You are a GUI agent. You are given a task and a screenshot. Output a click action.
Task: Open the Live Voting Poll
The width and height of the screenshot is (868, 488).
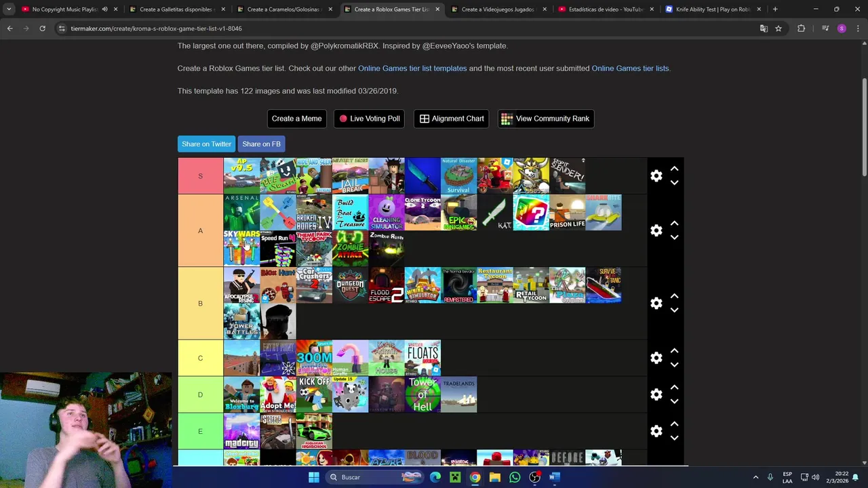[370, 119]
